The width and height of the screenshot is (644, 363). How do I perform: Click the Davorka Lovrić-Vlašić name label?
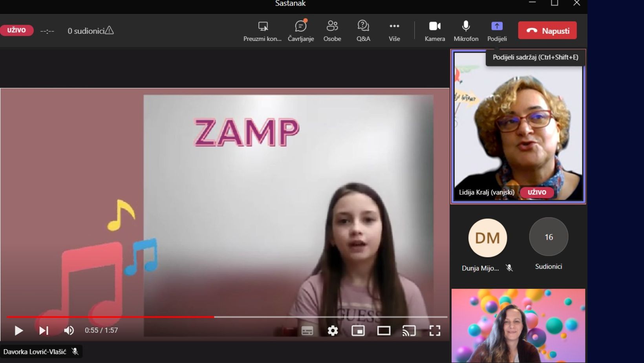pos(35,352)
